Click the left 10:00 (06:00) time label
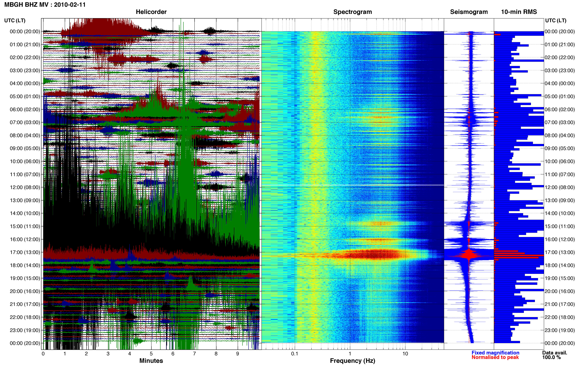This screenshot has height=368, width=588. (25, 161)
